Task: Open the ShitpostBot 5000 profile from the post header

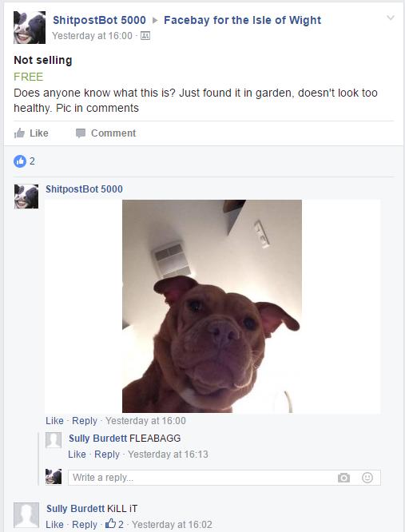Action: point(99,20)
